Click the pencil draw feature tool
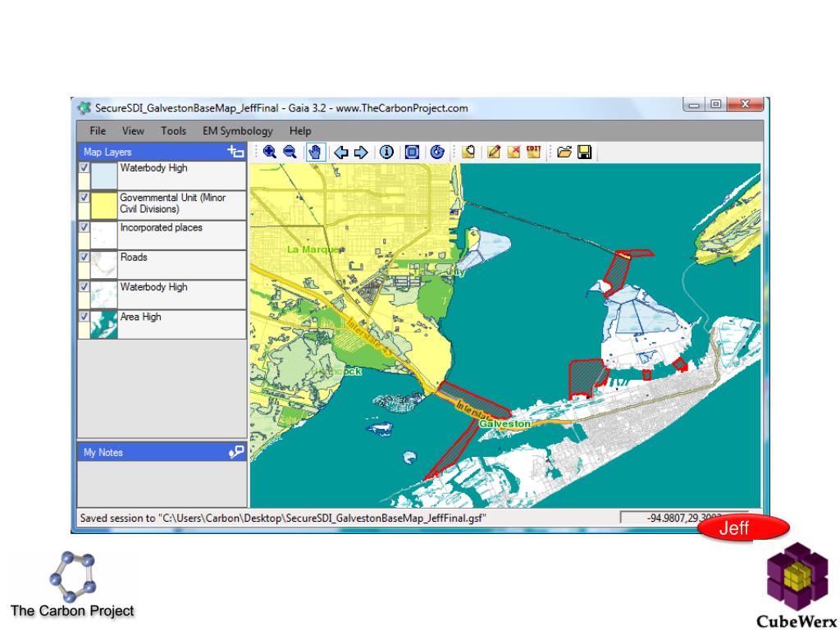The width and height of the screenshot is (840, 630). tap(493, 152)
